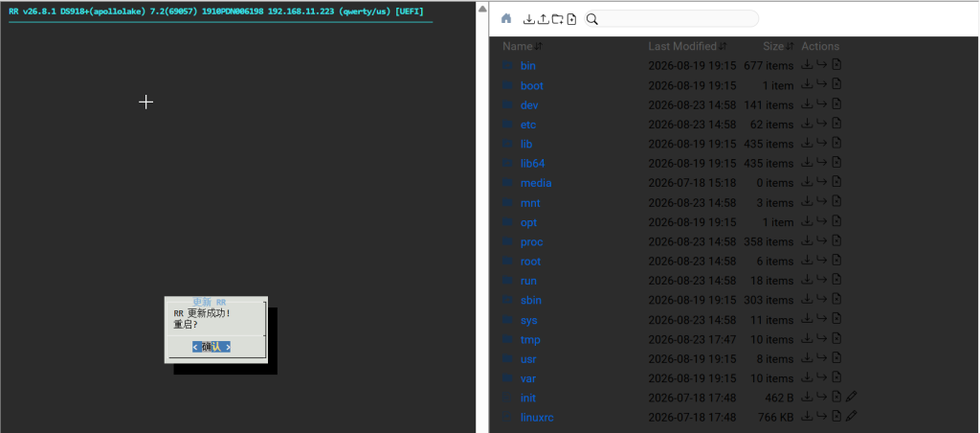Open the bin folder link
Image resolution: width=980 pixels, height=433 pixels.
click(528, 66)
